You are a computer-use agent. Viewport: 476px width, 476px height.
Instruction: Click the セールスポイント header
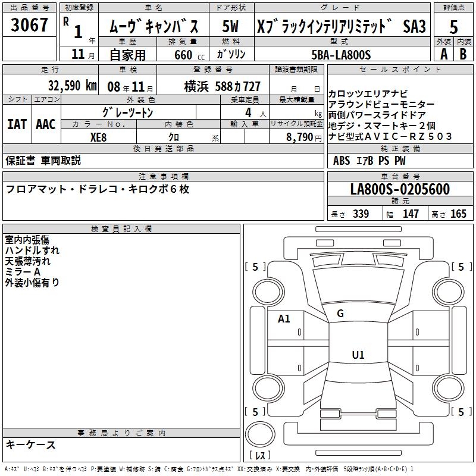click(400, 69)
